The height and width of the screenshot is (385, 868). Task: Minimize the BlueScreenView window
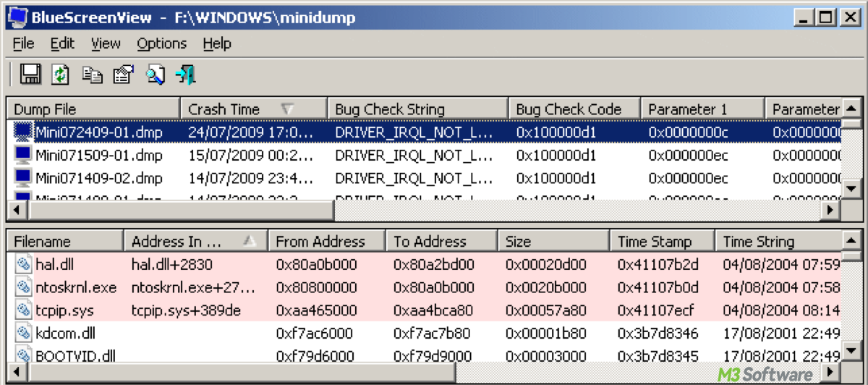point(803,17)
